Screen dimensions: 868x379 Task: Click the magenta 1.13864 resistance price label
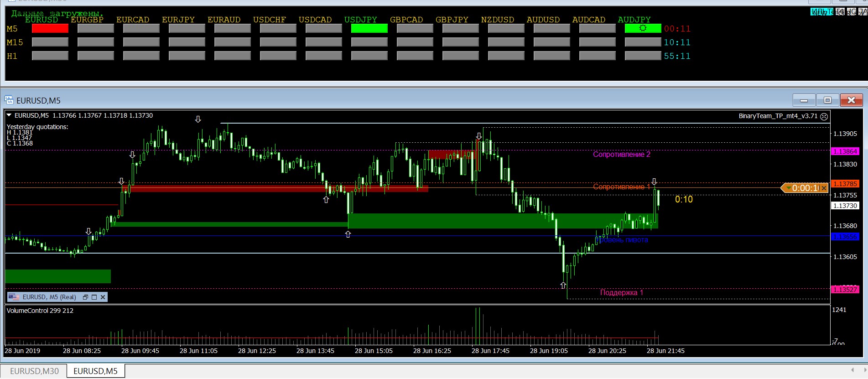845,151
